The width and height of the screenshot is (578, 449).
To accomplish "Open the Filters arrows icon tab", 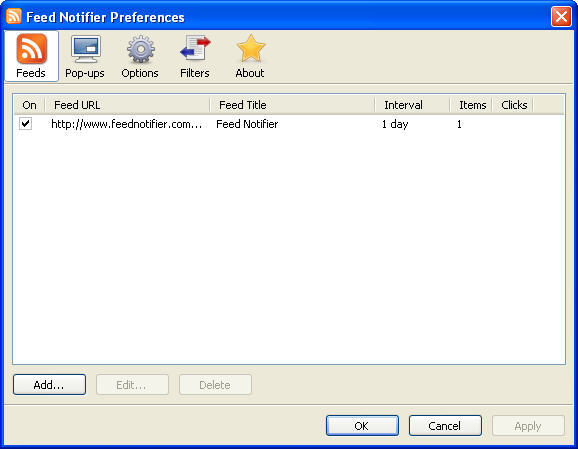I will point(195,56).
